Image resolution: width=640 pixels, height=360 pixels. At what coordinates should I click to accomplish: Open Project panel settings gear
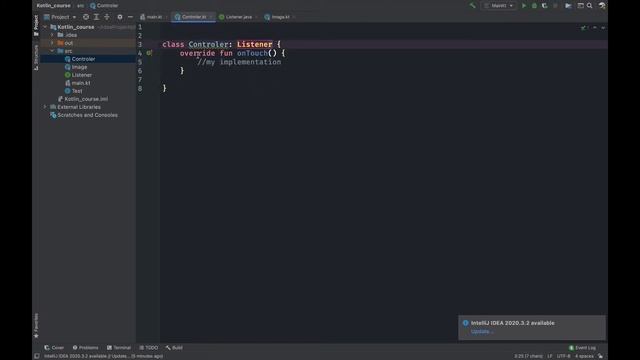(x=120, y=17)
